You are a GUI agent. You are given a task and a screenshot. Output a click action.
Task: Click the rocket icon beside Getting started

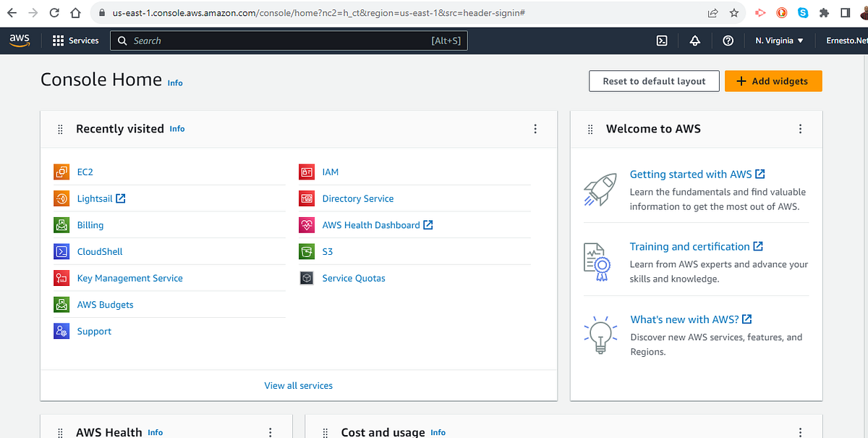[600, 190]
